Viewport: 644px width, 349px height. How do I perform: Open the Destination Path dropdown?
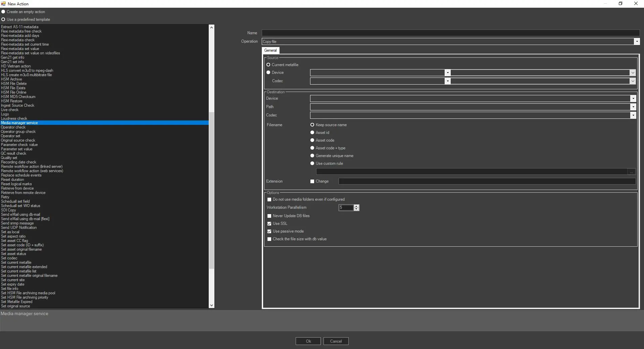click(x=633, y=107)
